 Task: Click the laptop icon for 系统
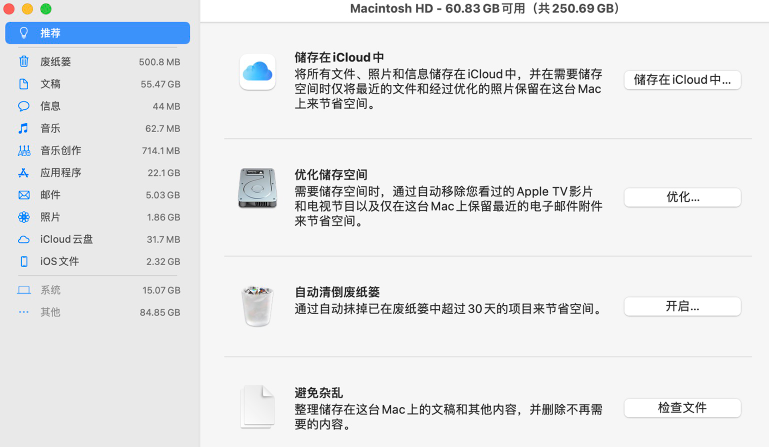tap(24, 290)
